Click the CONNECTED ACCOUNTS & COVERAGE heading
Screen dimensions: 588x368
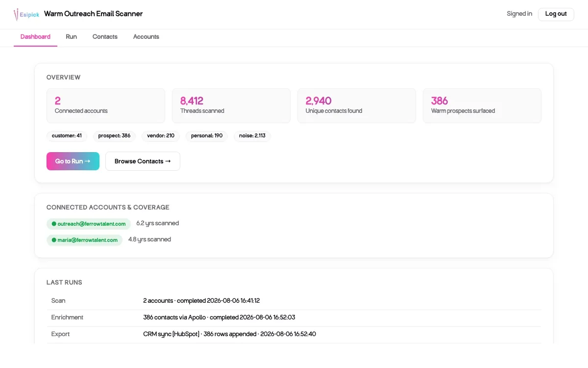coord(108,208)
